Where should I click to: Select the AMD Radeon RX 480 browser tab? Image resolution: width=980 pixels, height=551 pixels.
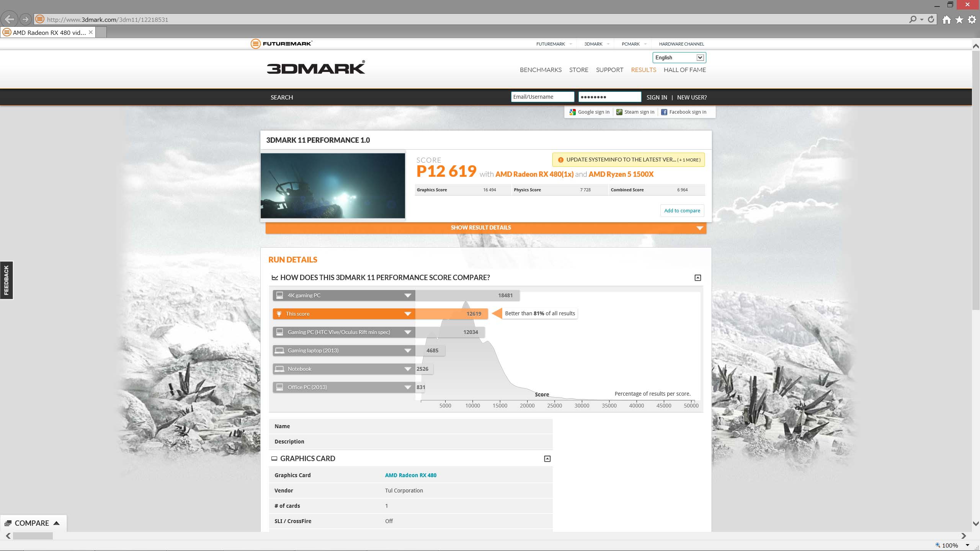pos(47,33)
